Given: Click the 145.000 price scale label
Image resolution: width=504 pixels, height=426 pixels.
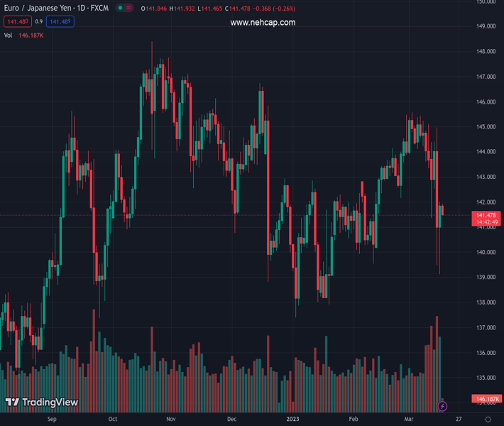Looking at the screenshot, I should (486, 127).
